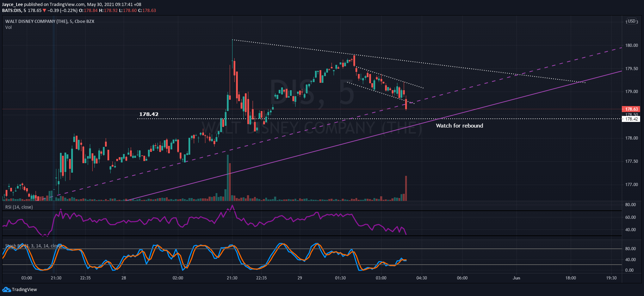The width and height of the screenshot is (644, 296).
Task: Click the 'Watch for rebound' annotation text
Action: (459, 126)
